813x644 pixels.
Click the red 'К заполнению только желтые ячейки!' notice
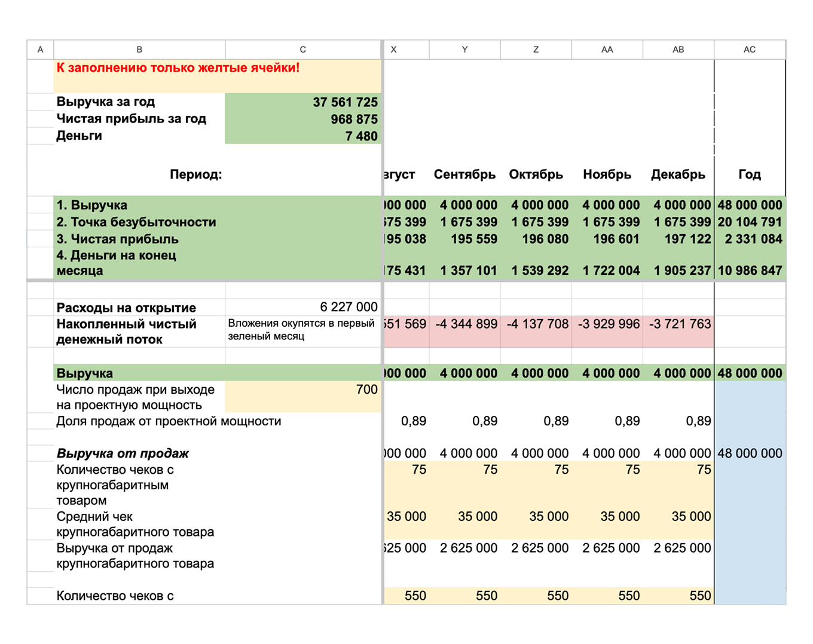tap(178, 68)
